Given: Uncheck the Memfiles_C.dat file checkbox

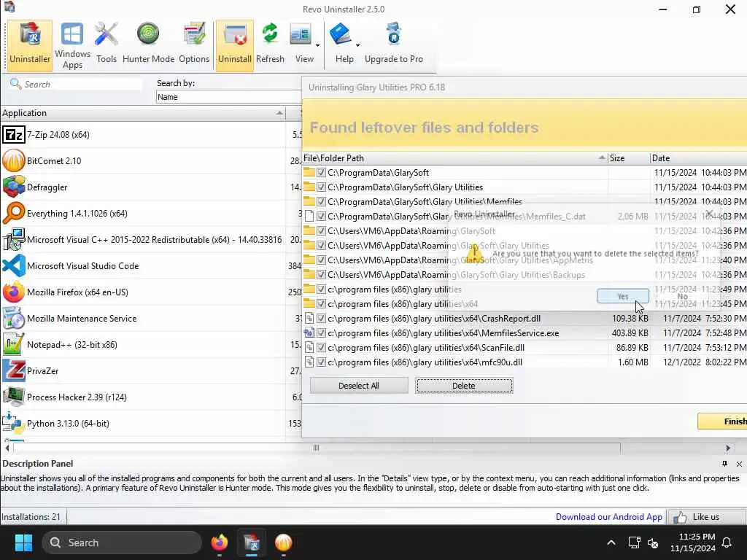Looking at the screenshot, I should [321, 216].
